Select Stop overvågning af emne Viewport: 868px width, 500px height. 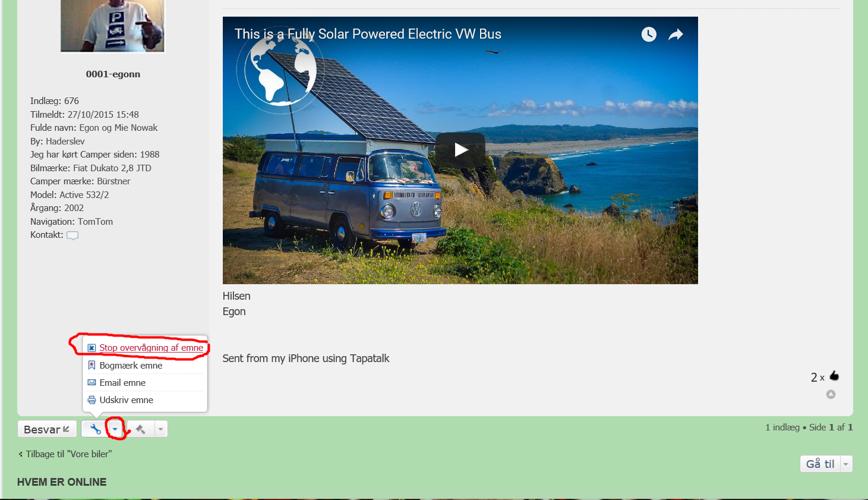(151, 348)
